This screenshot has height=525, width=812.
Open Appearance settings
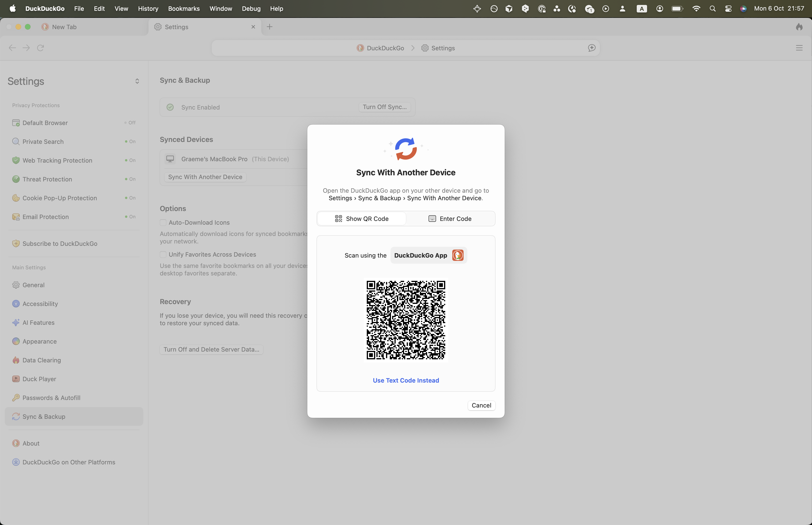(x=39, y=341)
